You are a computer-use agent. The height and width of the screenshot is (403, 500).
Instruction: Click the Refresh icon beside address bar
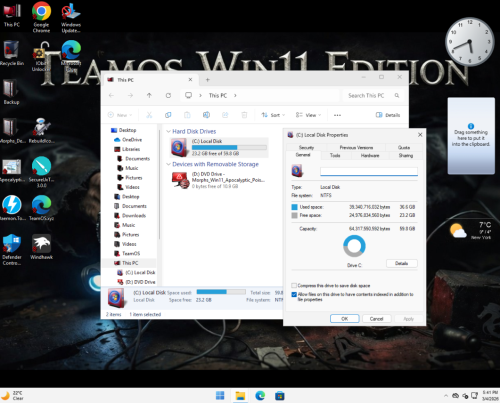point(168,95)
